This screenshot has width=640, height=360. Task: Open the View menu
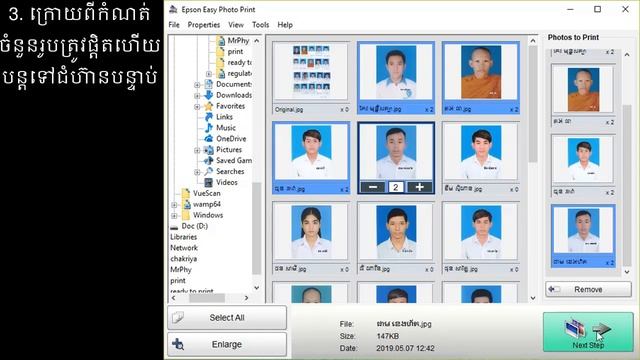[236, 25]
